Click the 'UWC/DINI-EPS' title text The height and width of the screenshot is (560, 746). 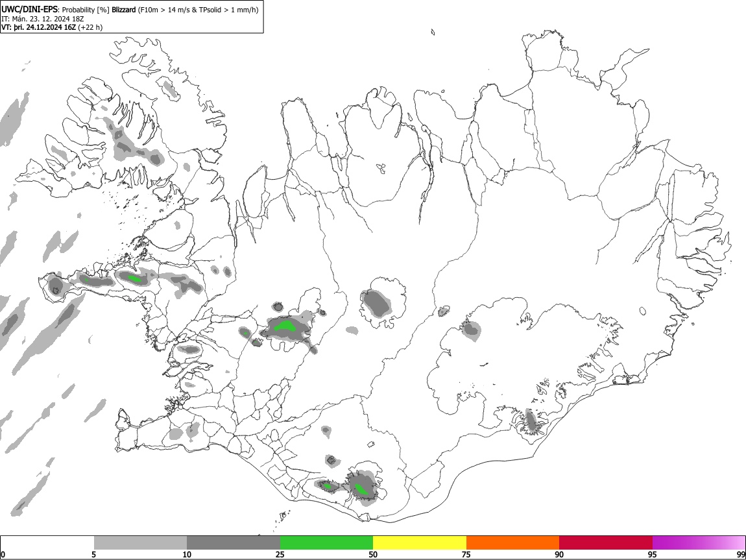click(29, 10)
